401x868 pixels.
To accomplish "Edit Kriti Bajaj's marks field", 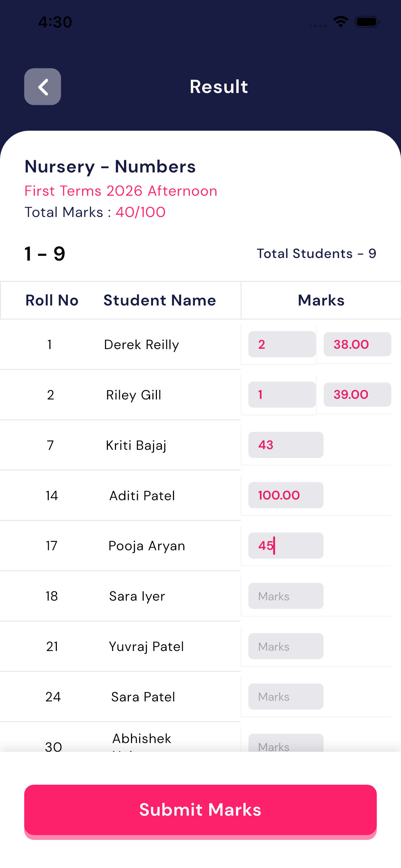I will tap(285, 445).
